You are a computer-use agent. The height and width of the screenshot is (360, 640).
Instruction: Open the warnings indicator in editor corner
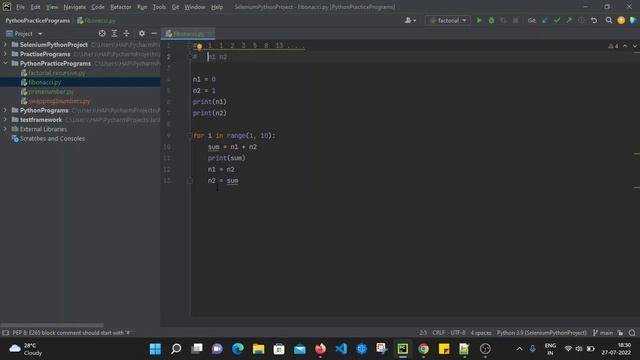pos(613,46)
